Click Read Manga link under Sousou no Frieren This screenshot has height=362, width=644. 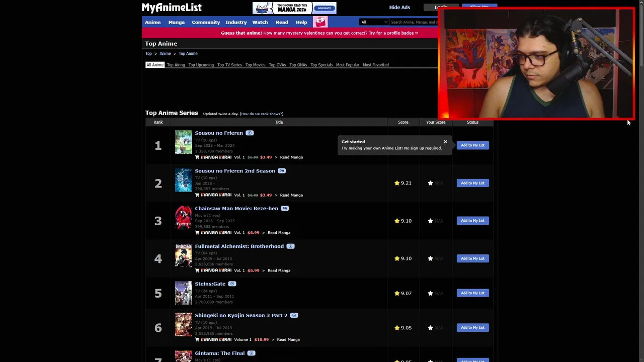(291, 157)
